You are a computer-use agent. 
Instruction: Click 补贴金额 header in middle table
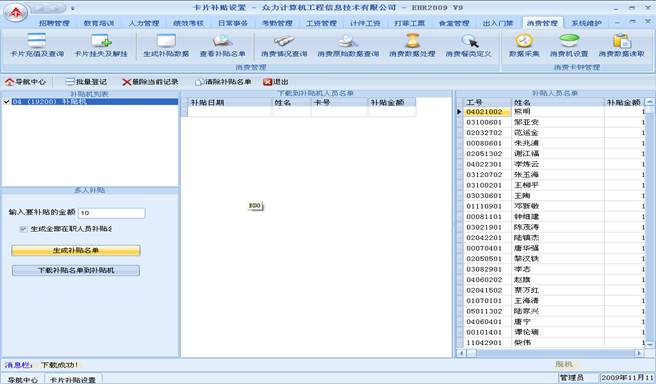[x=392, y=102]
